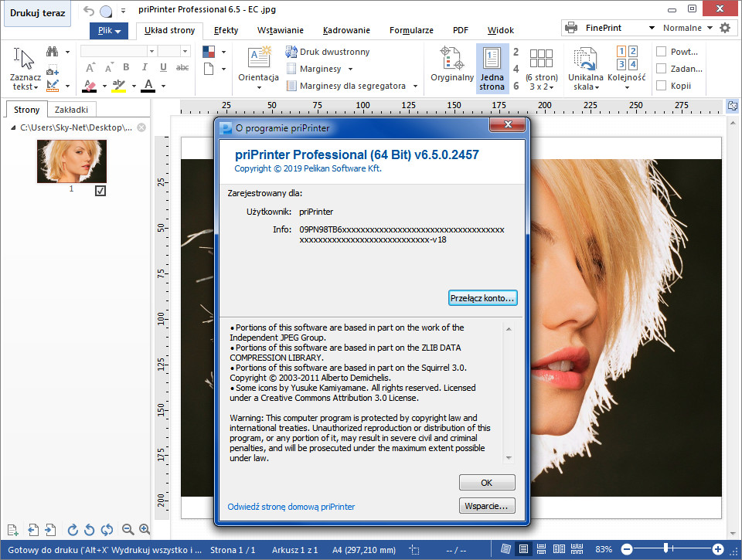Screen dimensions: 742x560
Task: Switch to the Układ strony tab
Action: [x=169, y=30]
